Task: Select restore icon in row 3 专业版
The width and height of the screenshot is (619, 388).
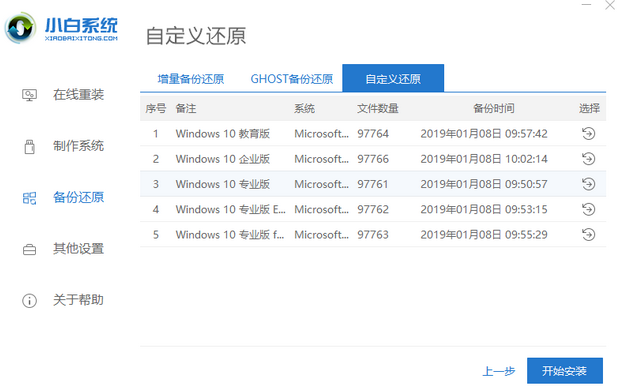Action: point(588,184)
